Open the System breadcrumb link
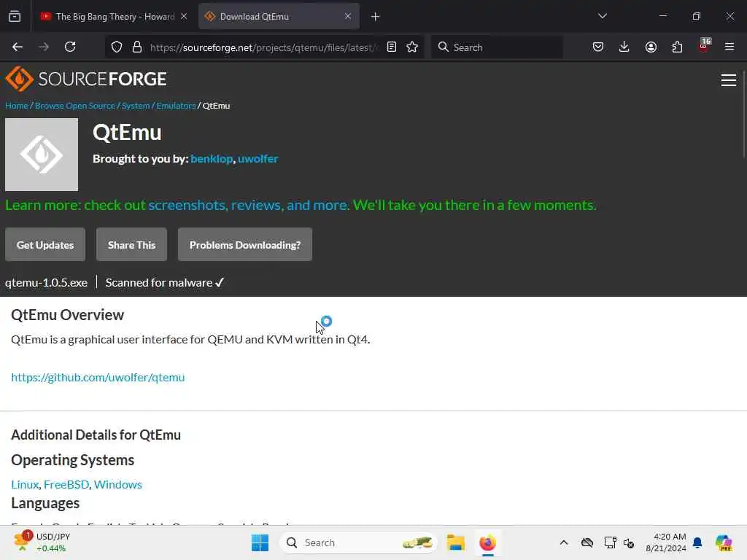The height and width of the screenshot is (560, 747). (x=136, y=106)
